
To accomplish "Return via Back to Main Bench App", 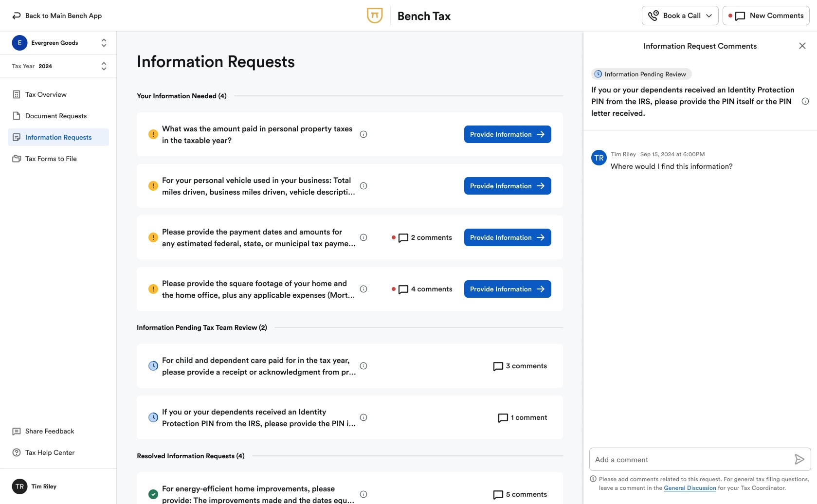I will [x=57, y=16].
